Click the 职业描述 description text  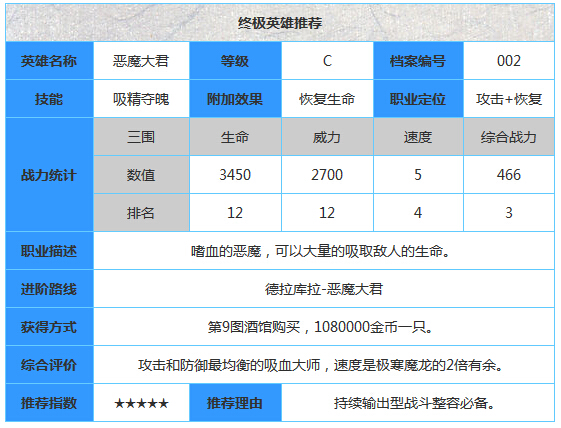tap(320, 251)
